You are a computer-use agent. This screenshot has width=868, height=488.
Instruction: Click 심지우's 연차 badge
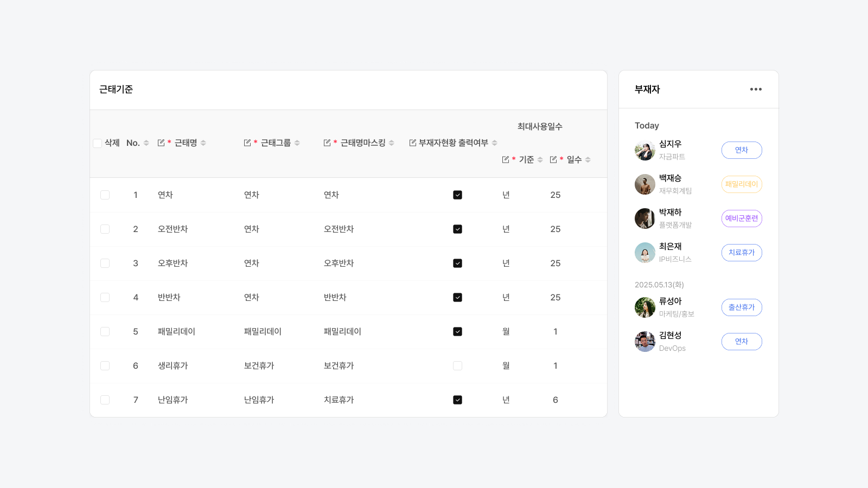[x=742, y=150]
